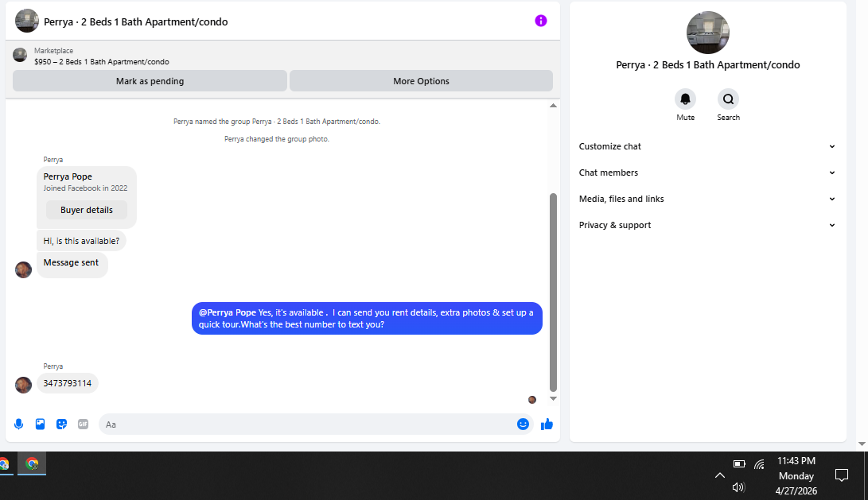Open conversation info via purple info icon
868x500 pixels.
[x=541, y=21]
